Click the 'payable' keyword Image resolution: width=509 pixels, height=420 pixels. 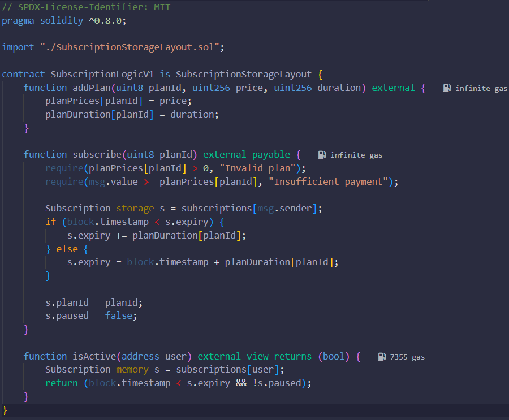(271, 154)
